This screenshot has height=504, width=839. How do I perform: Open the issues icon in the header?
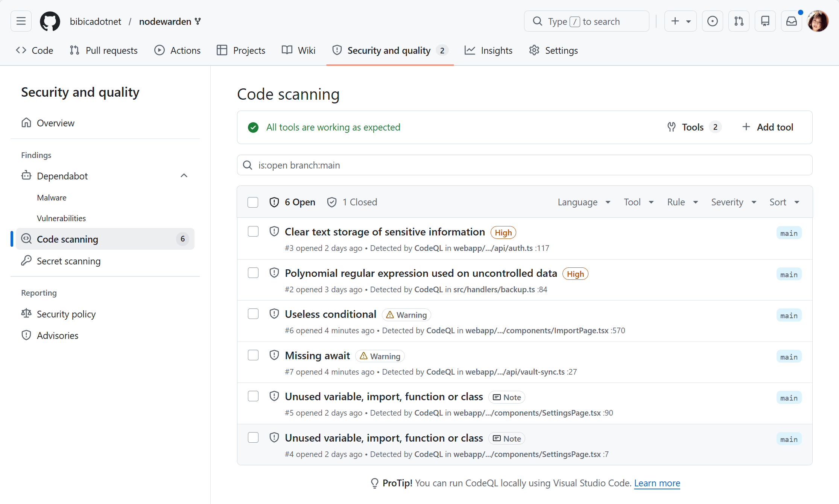click(712, 21)
